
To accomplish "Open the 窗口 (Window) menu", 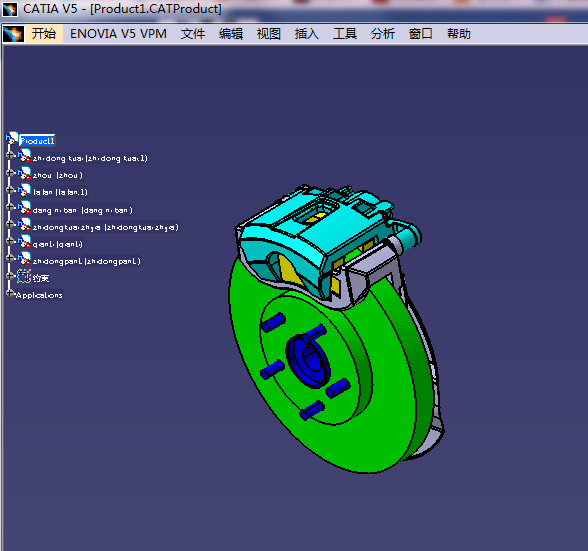I will [420, 34].
